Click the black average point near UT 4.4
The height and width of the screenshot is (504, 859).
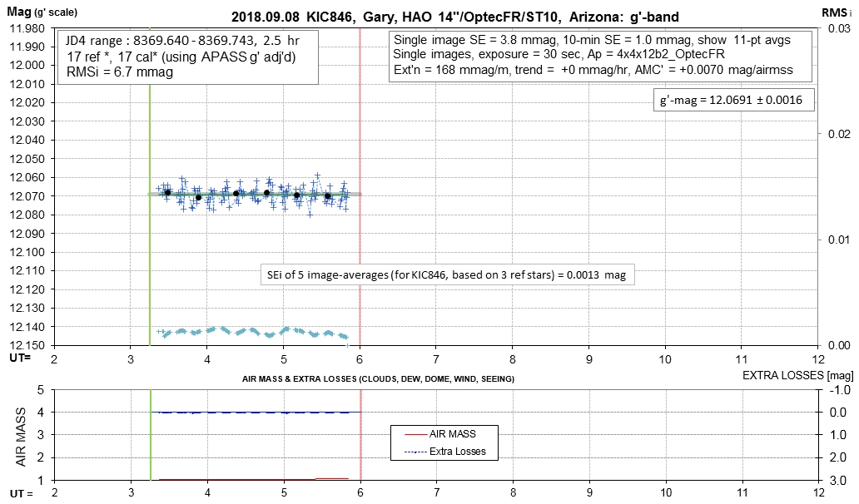point(236,193)
